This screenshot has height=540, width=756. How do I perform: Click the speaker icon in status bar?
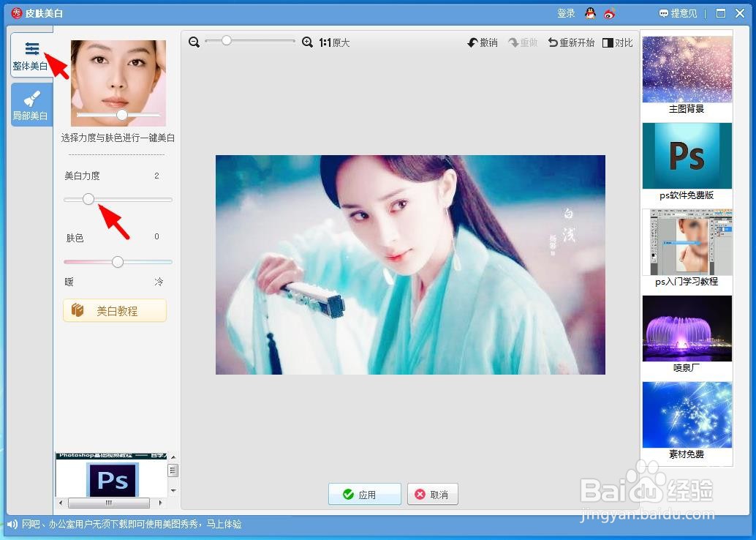coord(12,524)
